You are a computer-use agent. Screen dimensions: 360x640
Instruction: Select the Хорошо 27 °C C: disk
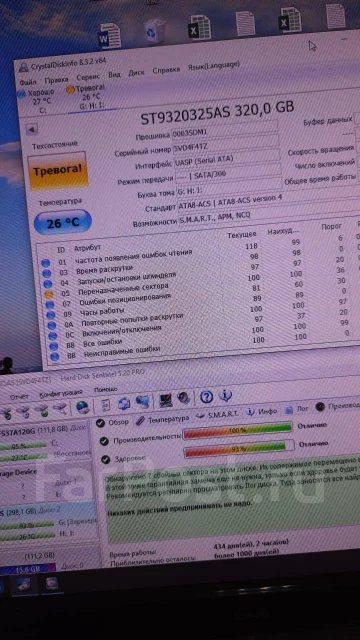[x=38, y=101]
